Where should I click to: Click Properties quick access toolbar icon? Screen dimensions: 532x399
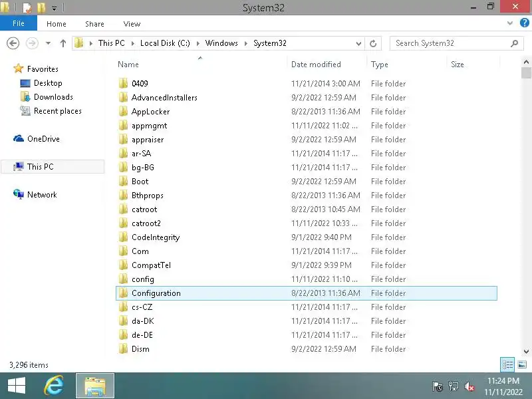pos(27,7)
